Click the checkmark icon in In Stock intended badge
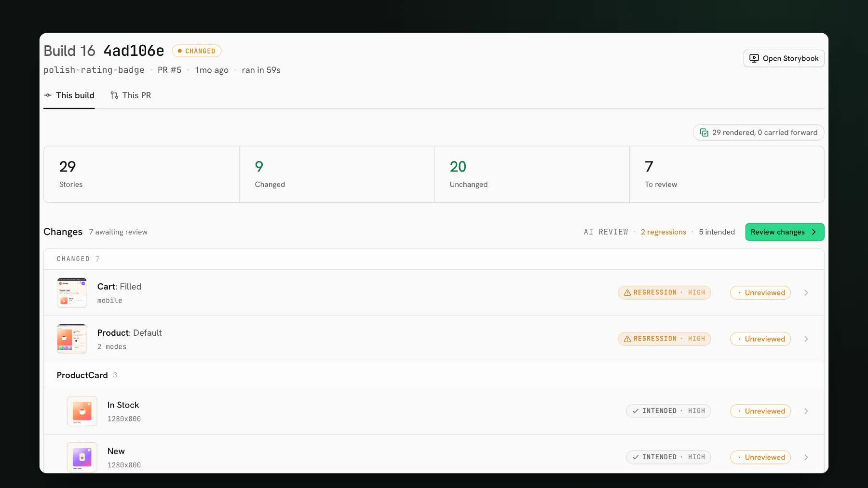The width and height of the screenshot is (868, 488). [x=636, y=411]
